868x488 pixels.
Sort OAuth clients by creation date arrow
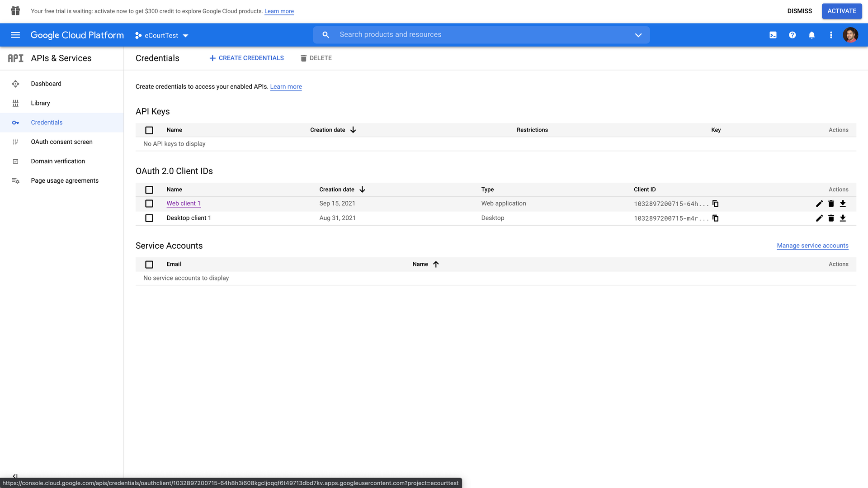362,190
